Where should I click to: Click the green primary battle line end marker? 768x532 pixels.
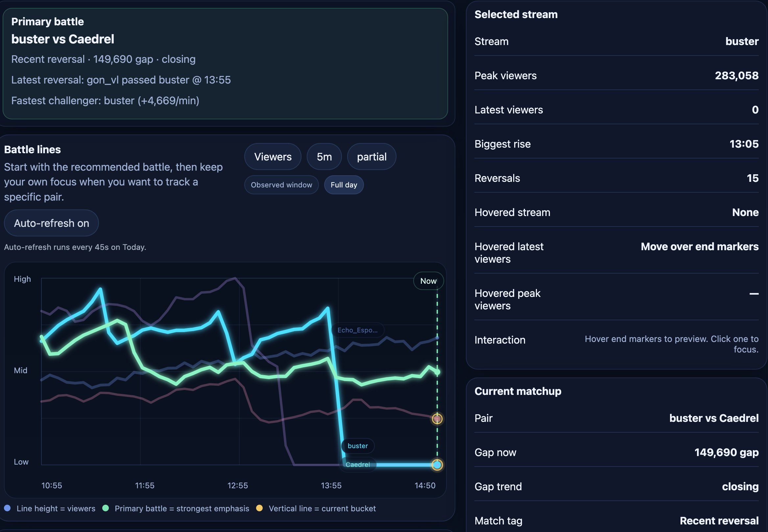pyautogui.click(x=437, y=372)
